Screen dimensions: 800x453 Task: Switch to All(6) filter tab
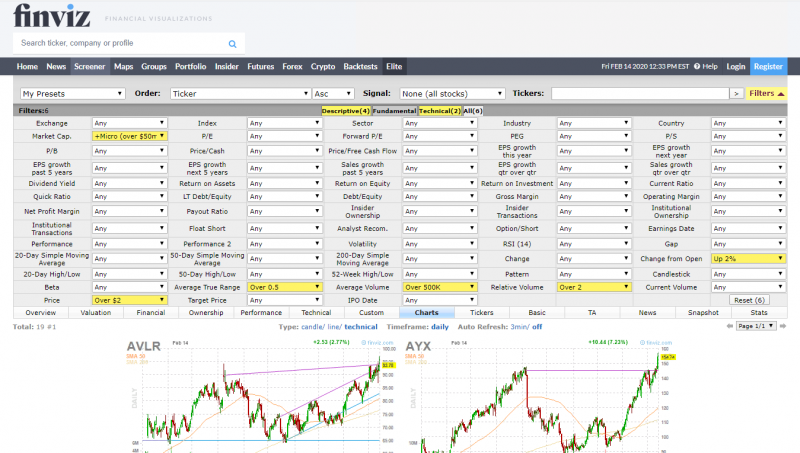[472, 111]
